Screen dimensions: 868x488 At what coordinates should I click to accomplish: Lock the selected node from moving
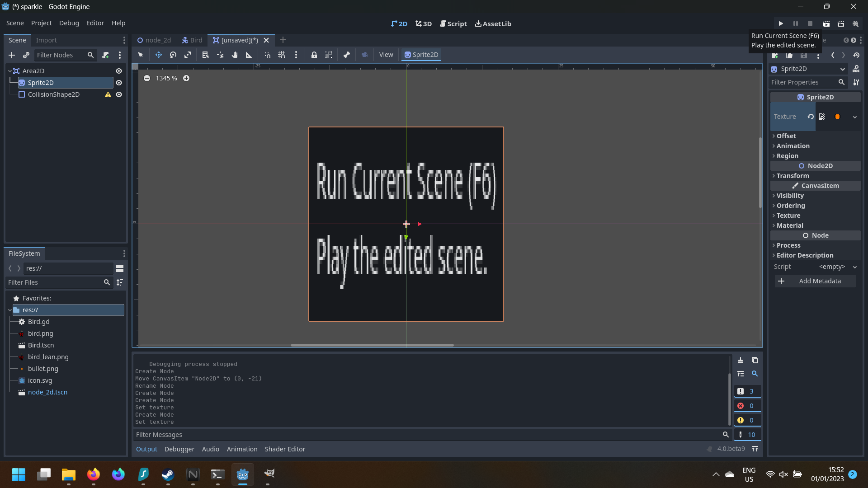(x=314, y=55)
